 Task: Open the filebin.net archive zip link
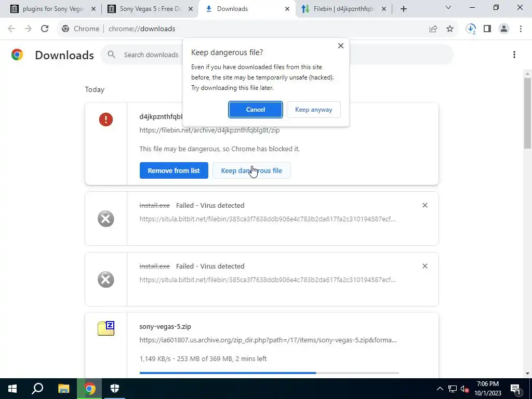pos(209,130)
